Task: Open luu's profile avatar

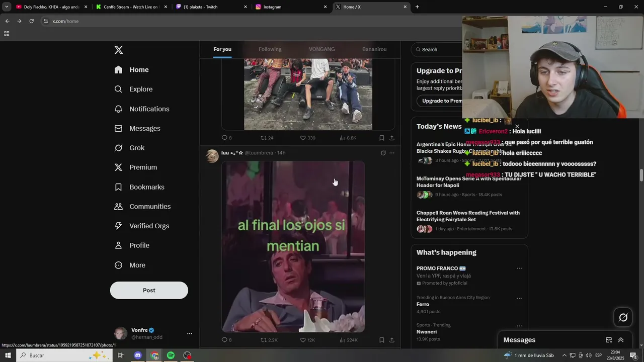Action: [212, 156]
